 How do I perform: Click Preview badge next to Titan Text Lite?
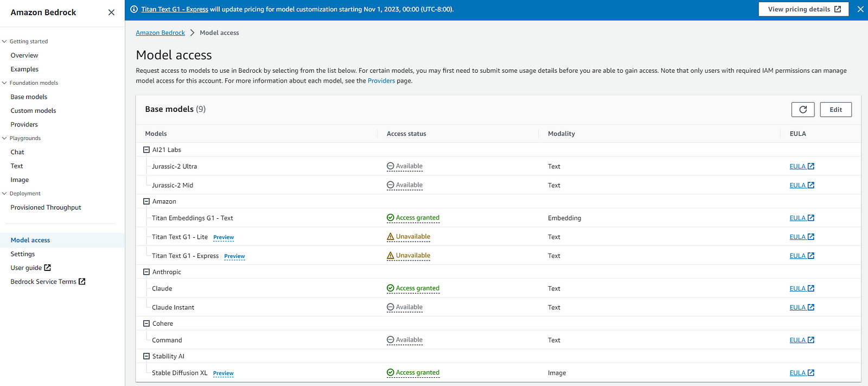point(224,238)
